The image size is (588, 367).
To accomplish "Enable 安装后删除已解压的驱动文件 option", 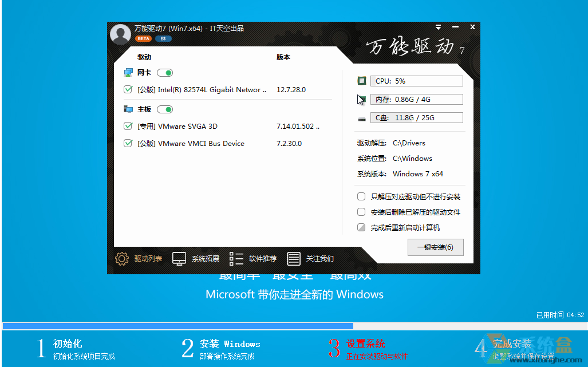I will (x=361, y=212).
